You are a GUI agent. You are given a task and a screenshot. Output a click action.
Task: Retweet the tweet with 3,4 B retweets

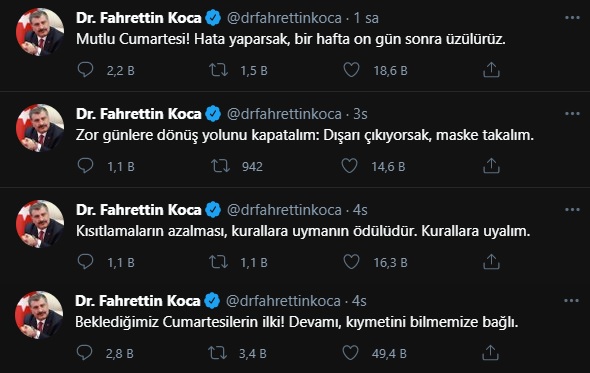pos(217,353)
